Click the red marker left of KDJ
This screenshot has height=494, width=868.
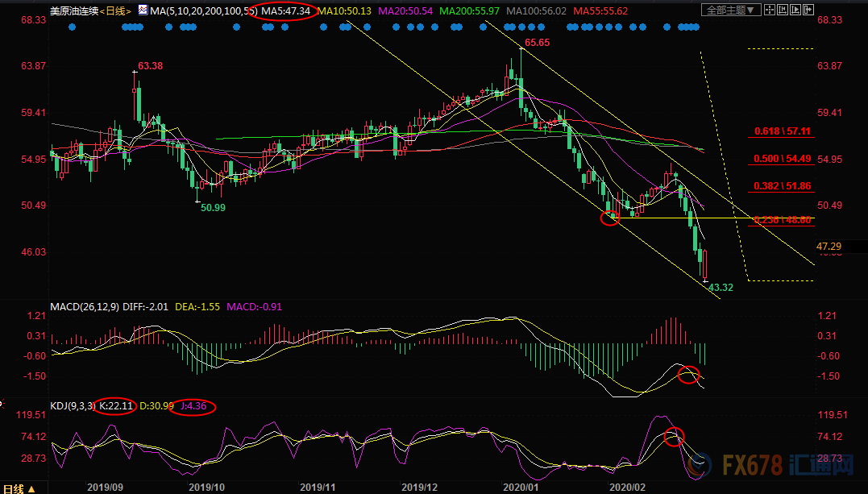[2, 401]
